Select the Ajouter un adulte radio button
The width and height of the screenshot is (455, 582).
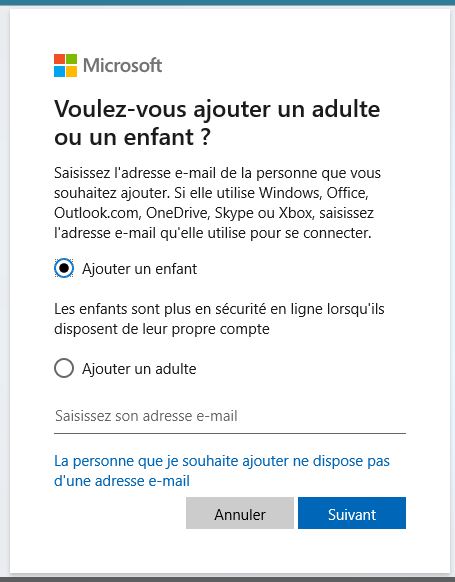[x=64, y=368]
